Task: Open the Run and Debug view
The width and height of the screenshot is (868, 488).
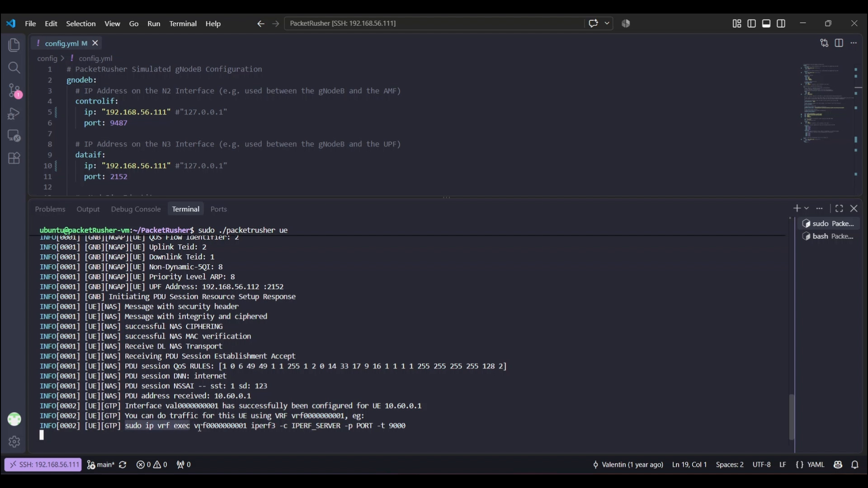Action: (x=14, y=113)
